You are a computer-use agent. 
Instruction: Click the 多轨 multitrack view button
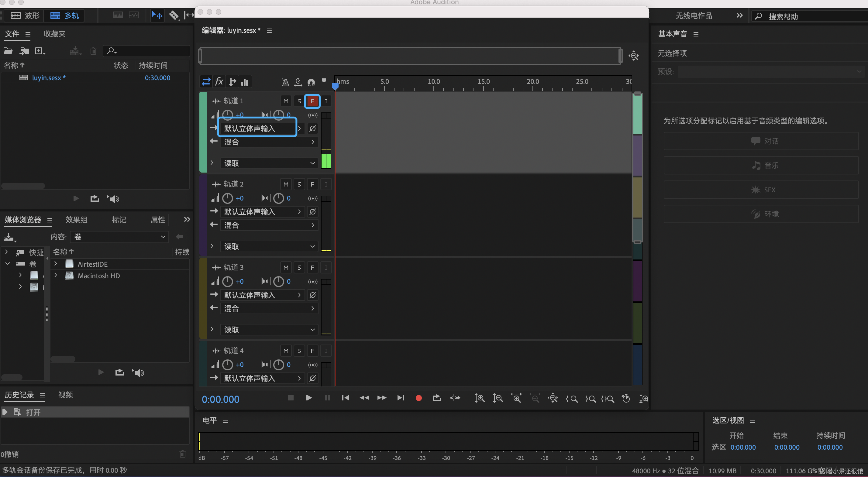click(x=65, y=15)
